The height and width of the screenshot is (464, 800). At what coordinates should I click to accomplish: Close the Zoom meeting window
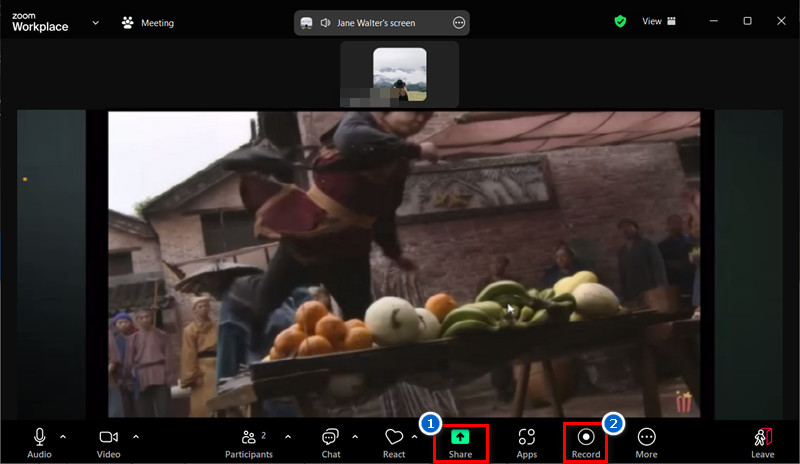(781, 21)
